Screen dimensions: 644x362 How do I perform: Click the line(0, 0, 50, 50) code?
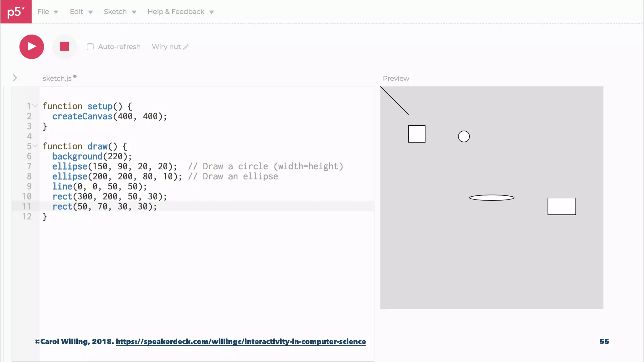[99, 186]
